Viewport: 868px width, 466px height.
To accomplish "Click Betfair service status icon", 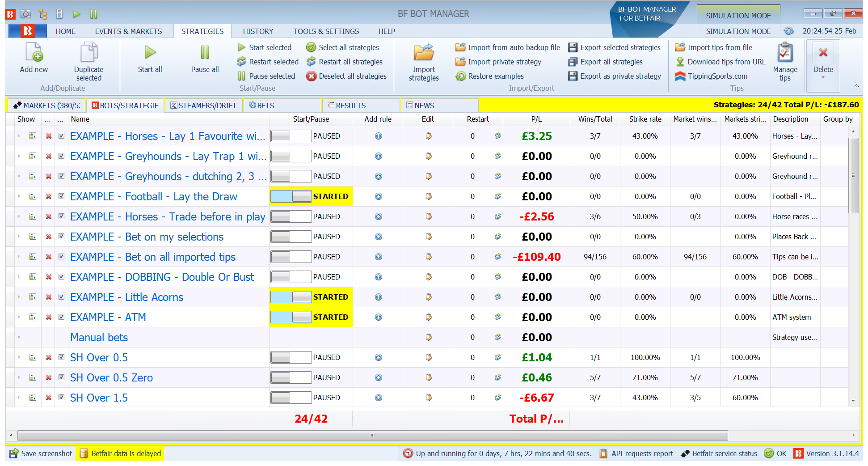I will 685,453.
